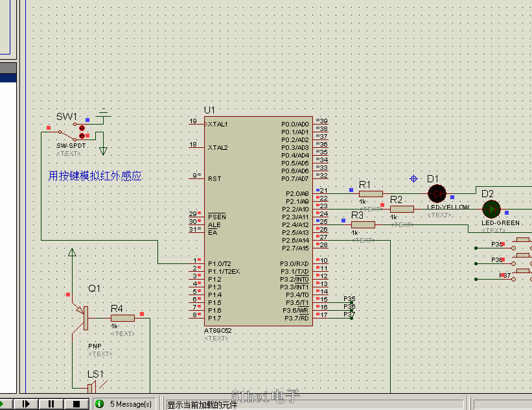Image resolution: width=532 pixels, height=410 pixels.
Task: Click the P3.0/RXD pin label
Action: pos(294,263)
